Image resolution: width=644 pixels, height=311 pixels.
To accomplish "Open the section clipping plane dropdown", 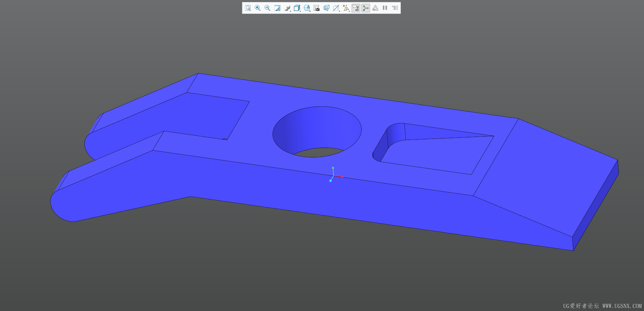I will point(336,8).
